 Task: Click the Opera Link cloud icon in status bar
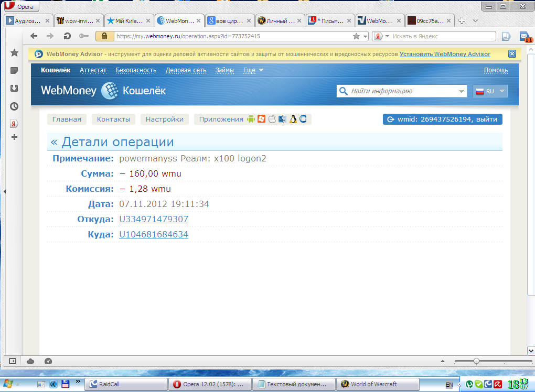click(30, 361)
